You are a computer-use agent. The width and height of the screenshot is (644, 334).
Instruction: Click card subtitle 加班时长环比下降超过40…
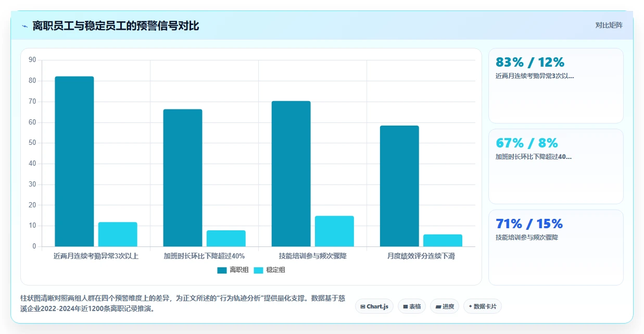point(534,156)
